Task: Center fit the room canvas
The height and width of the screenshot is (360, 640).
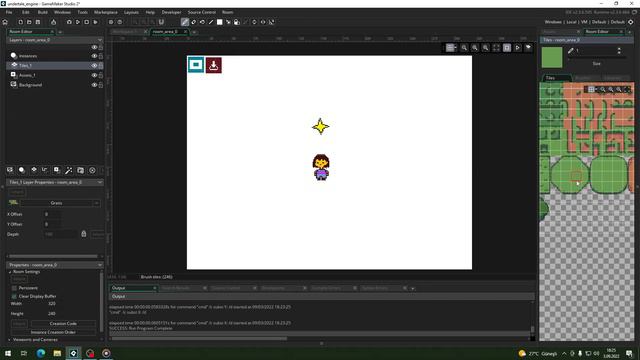Action: 496,48
